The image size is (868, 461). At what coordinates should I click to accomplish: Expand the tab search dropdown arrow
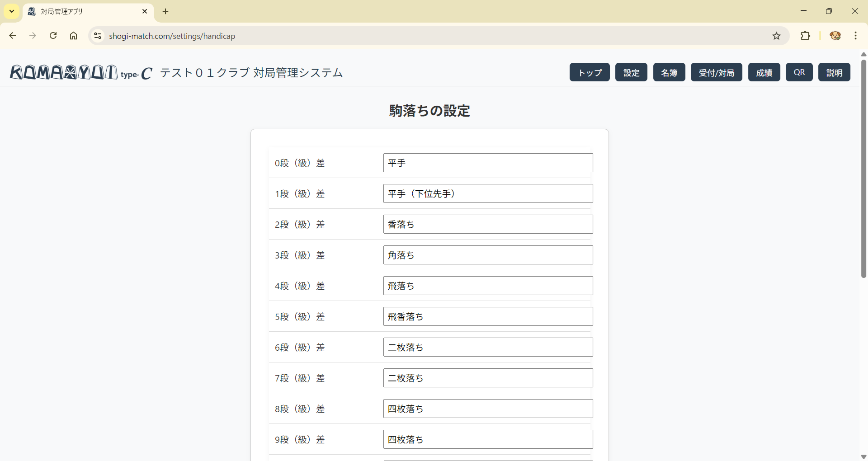tap(12, 11)
